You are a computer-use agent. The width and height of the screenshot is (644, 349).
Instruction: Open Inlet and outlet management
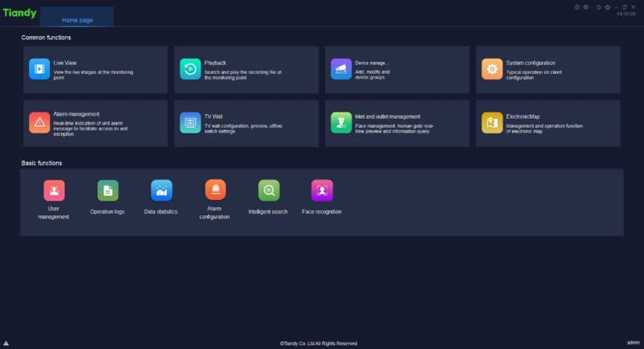341,123
